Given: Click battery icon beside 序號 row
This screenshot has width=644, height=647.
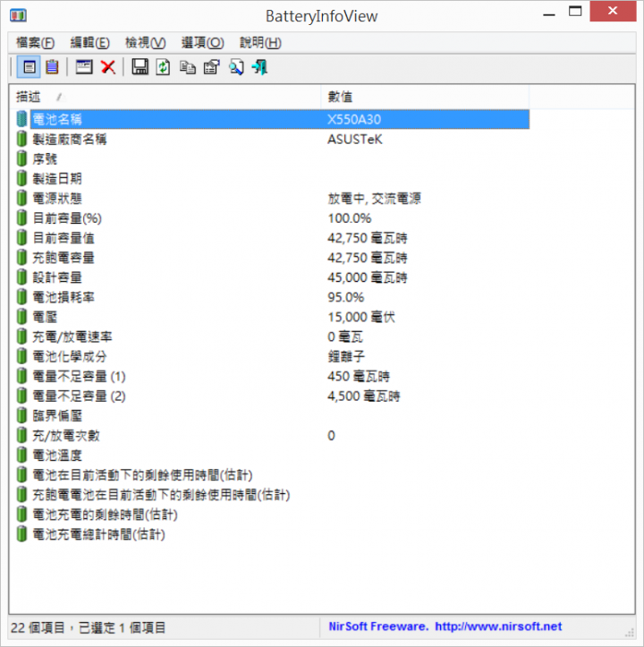Looking at the screenshot, I should pos(21,159).
